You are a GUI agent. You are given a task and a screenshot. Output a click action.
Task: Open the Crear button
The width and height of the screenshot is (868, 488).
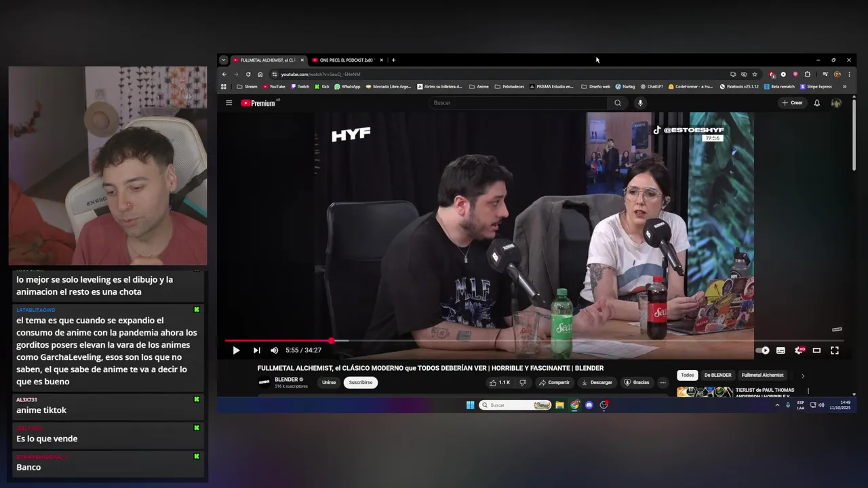[792, 103]
